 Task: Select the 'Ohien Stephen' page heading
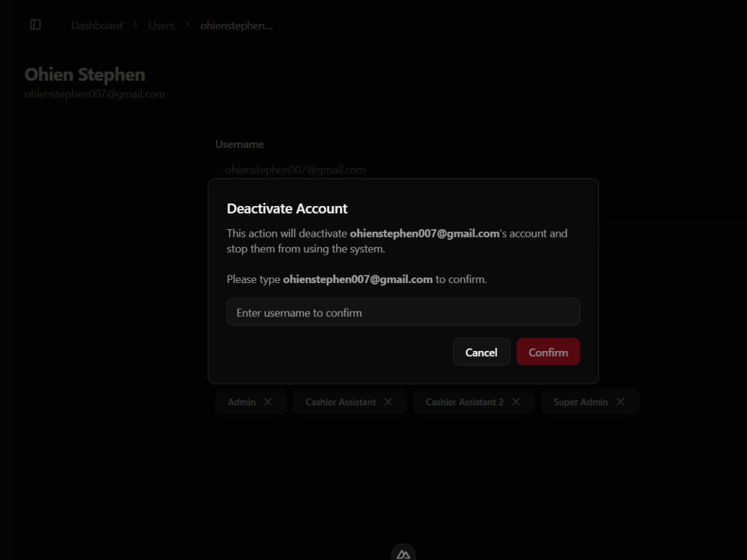coord(85,75)
